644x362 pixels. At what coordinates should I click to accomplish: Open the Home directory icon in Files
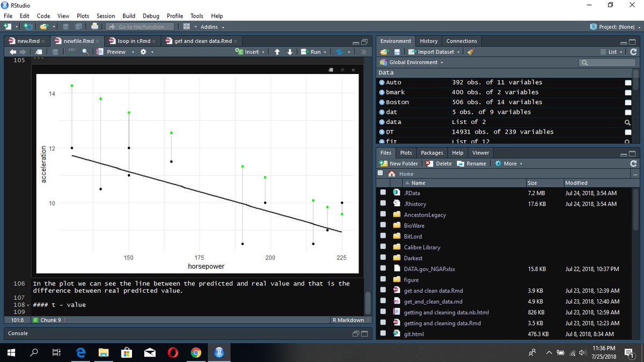[x=392, y=174]
